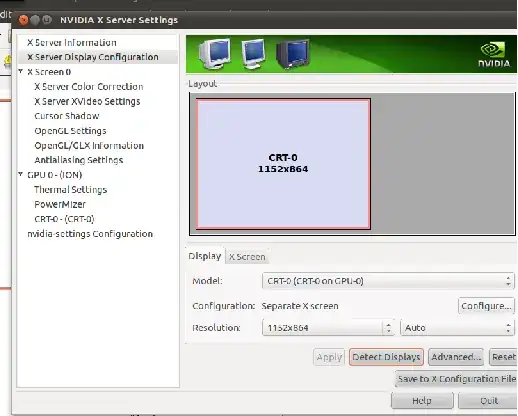Click the middle monitor icon in banner
This screenshot has height=416, width=518.
pos(253,54)
